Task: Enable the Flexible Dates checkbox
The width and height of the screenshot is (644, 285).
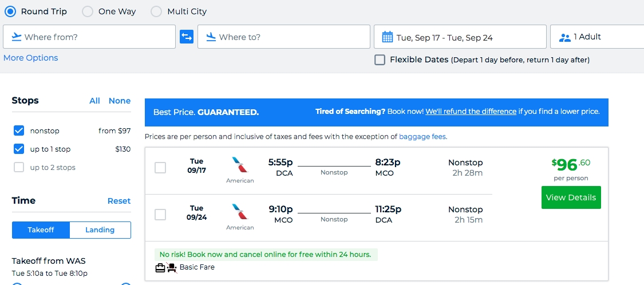Action: (x=380, y=60)
